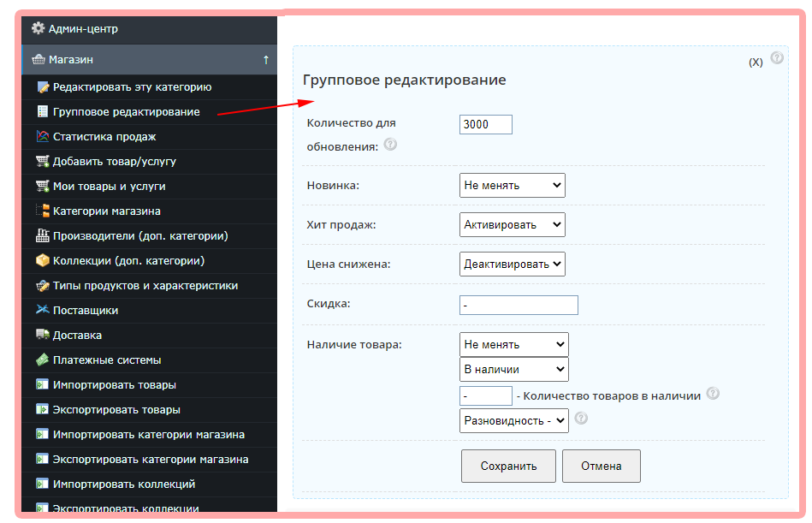Select Импортировать товары in the sidebar
This screenshot has height=523, width=812.
tap(114, 384)
